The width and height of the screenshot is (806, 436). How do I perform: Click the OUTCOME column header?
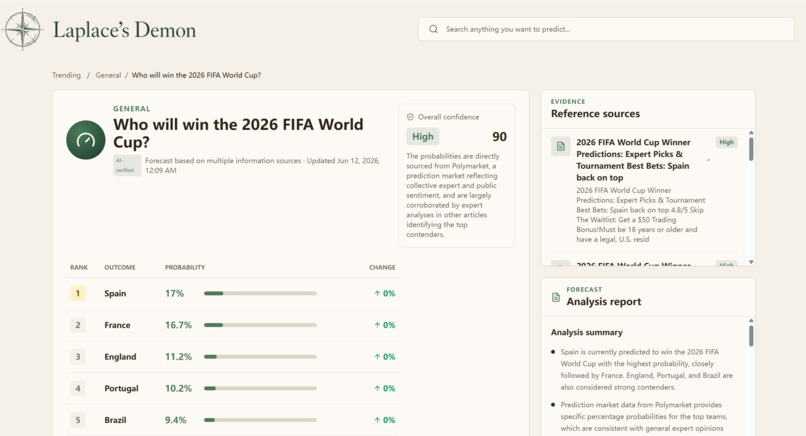click(x=120, y=267)
